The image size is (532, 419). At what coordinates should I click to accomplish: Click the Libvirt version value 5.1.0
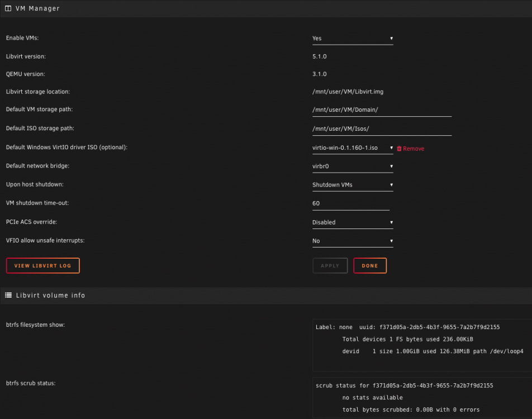click(319, 56)
